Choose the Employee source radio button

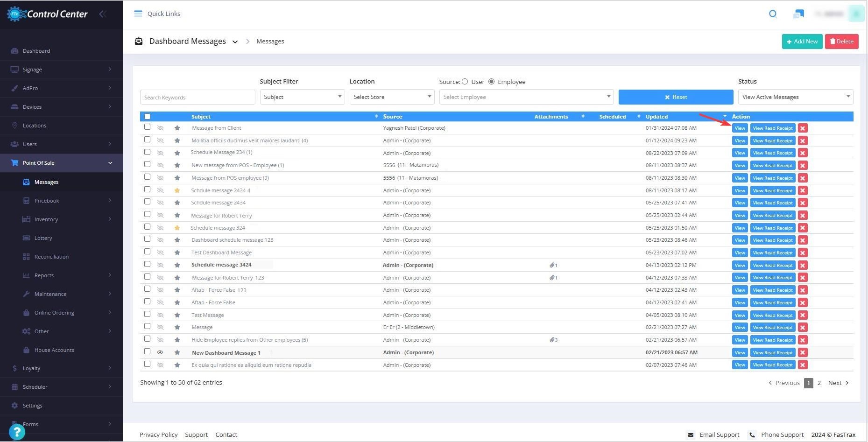491,82
